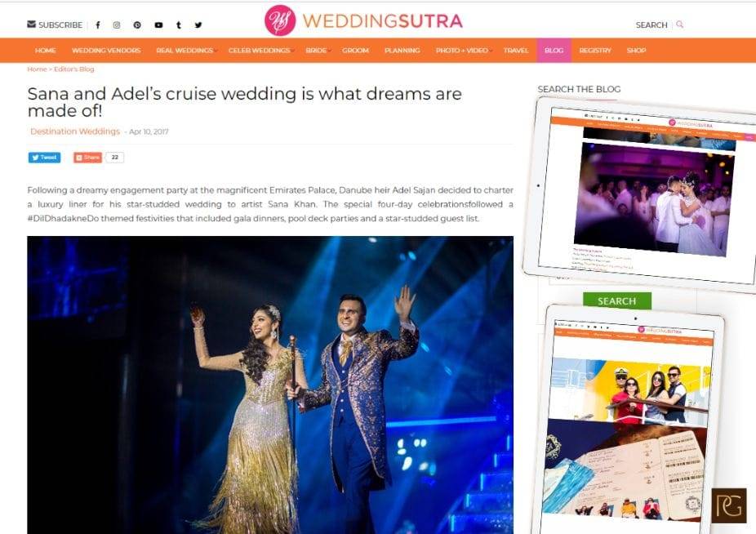The image size is (756, 534).
Task: Click the blue Tweet button
Action: [x=44, y=158]
